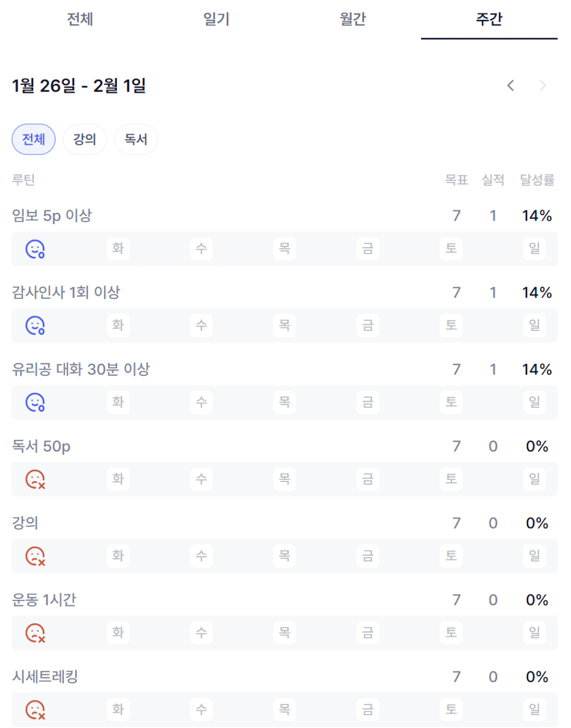Select the 강의 filter chip
Image resolution: width=571 pixels, height=728 pixels.
coord(85,139)
